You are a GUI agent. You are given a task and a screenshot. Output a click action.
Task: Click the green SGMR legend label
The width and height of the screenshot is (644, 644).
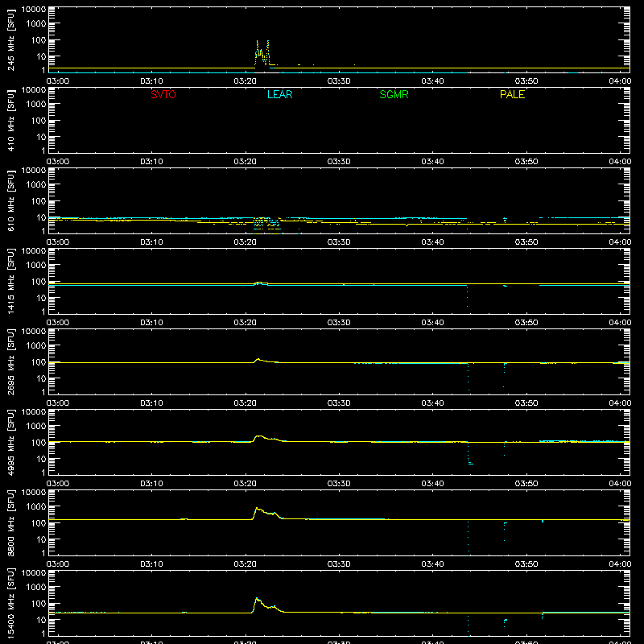click(394, 94)
